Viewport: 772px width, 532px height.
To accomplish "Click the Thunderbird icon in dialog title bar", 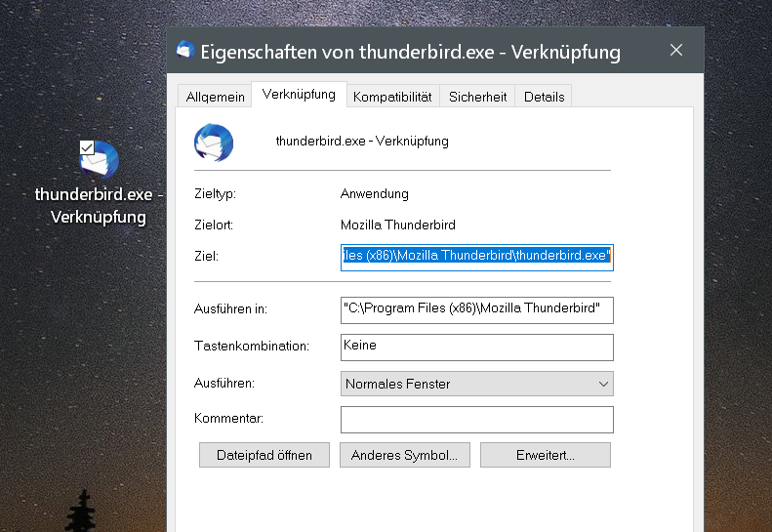I will (185, 50).
